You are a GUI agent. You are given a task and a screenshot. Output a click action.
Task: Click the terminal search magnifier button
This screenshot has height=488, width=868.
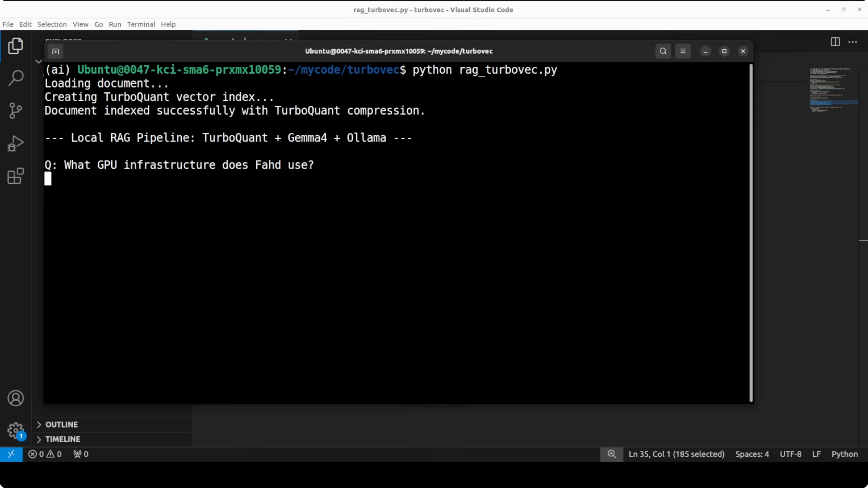click(x=663, y=51)
